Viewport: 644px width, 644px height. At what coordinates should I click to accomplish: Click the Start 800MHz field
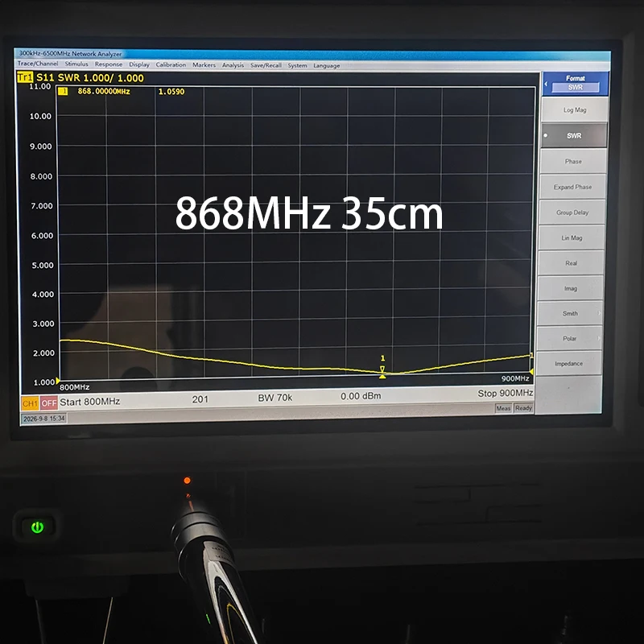tap(89, 401)
